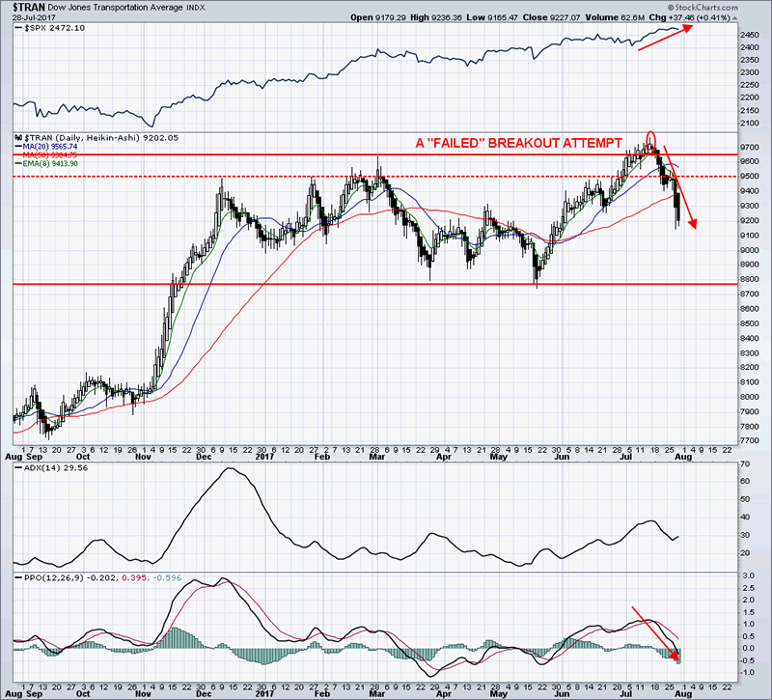Click the $TRAN ticker symbol in the title
Screen dimensions: 772x700
click(29, 8)
